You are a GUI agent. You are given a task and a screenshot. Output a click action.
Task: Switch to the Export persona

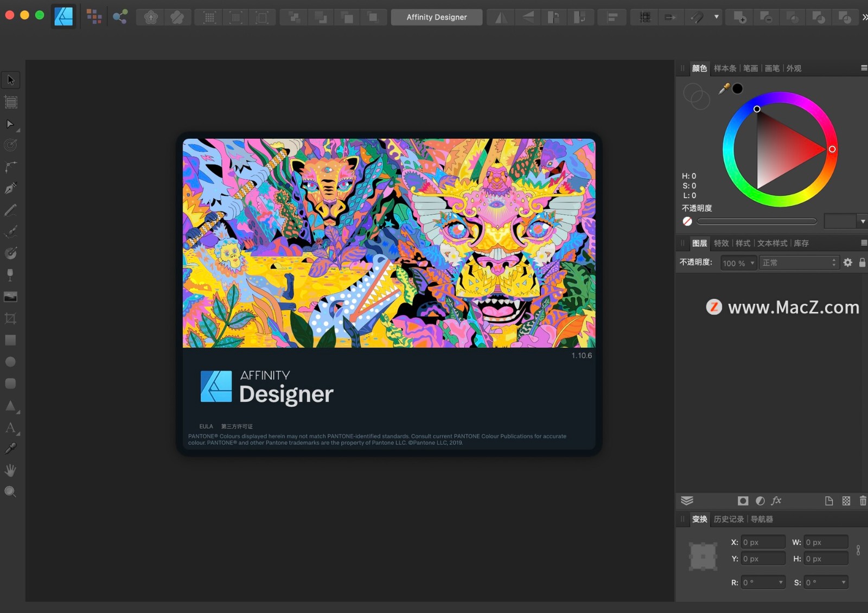coord(120,17)
